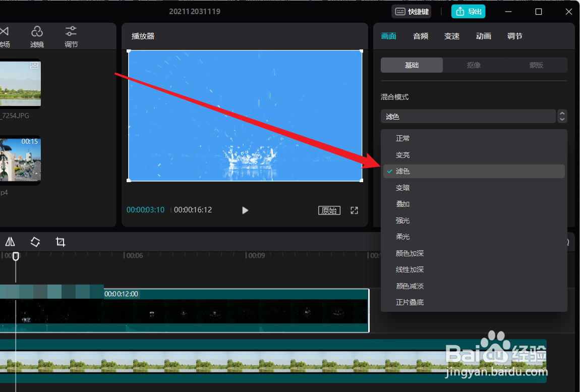Choose 正常 blend mode
580x392 pixels.
[474, 138]
